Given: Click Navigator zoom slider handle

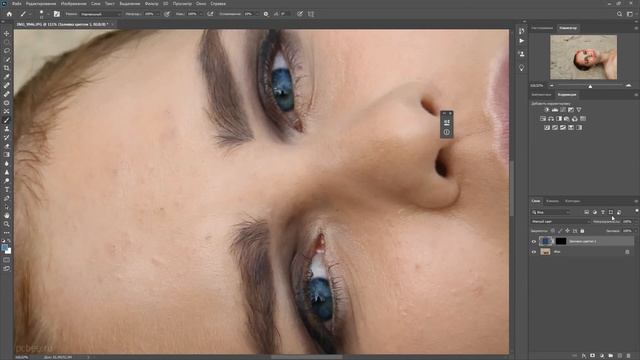Looking at the screenshot, I should point(590,86).
